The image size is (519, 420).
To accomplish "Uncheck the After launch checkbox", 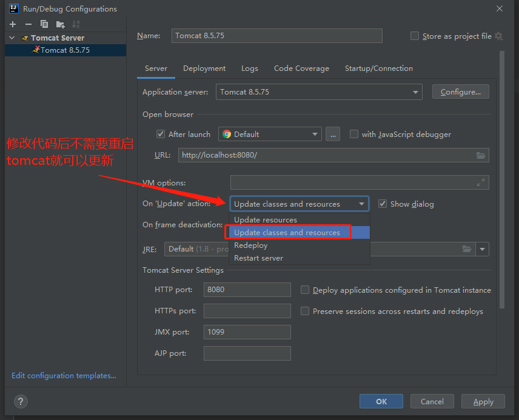I will click(161, 134).
